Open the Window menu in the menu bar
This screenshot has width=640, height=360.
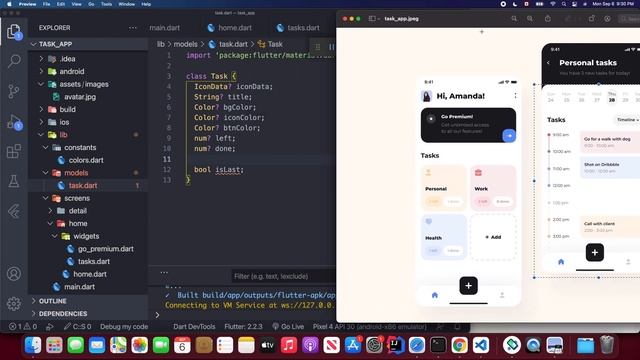pyautogui.click(x=127, y=4)
